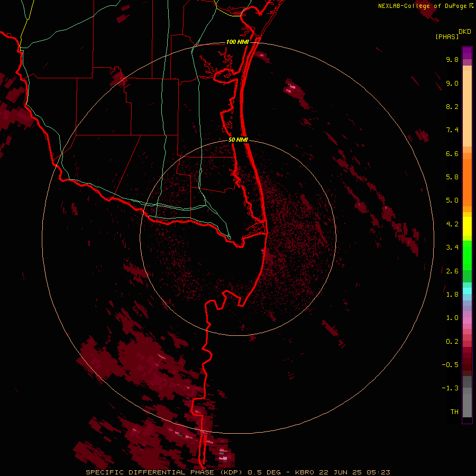Click the 5.8 scale value
476x476 pixels.
[x=452, y=177]
